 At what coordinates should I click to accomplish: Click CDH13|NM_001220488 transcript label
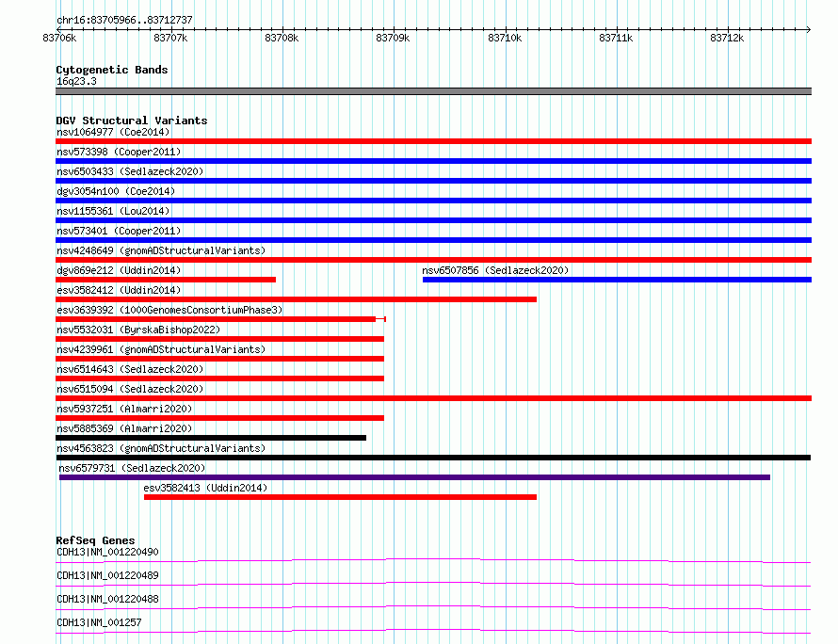[x=107, y=599]
